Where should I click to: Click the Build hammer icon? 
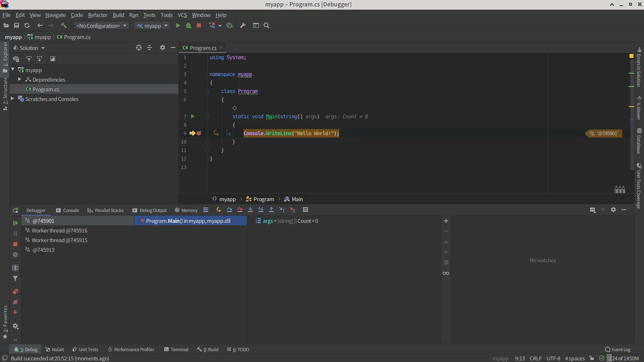click(x=64, y=25)
